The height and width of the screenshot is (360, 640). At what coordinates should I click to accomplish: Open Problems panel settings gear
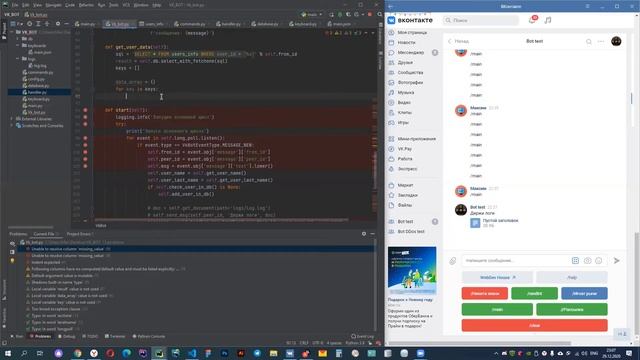click(364, 234)
